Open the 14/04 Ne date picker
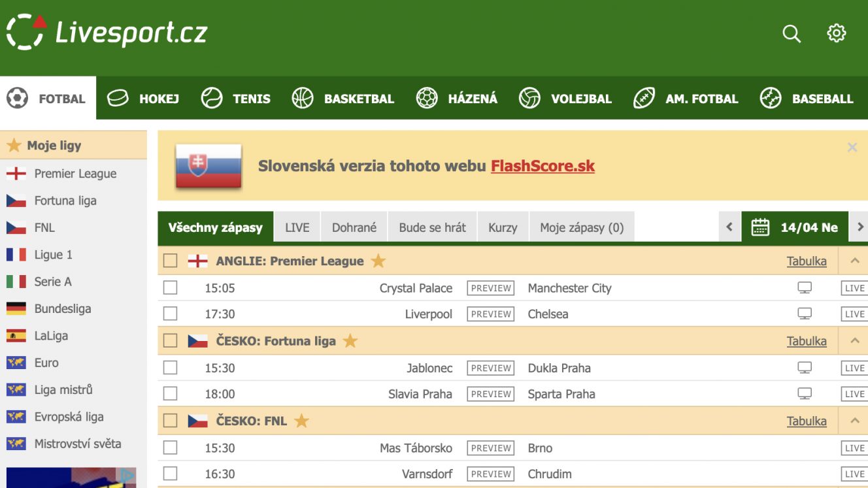The height and width of the screenshot is (488, 868). coord(795,227)
